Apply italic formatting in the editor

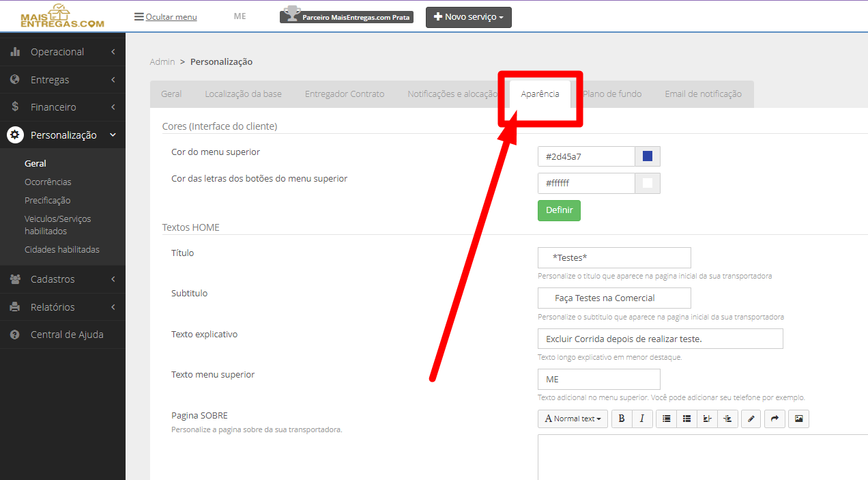pyautogui.click(x=642, y=419)
